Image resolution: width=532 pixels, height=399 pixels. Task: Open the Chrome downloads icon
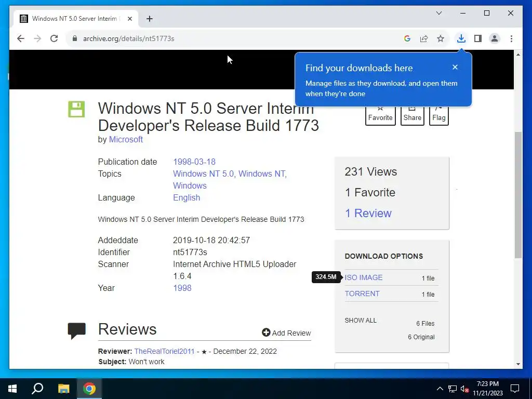coord(461,38)
